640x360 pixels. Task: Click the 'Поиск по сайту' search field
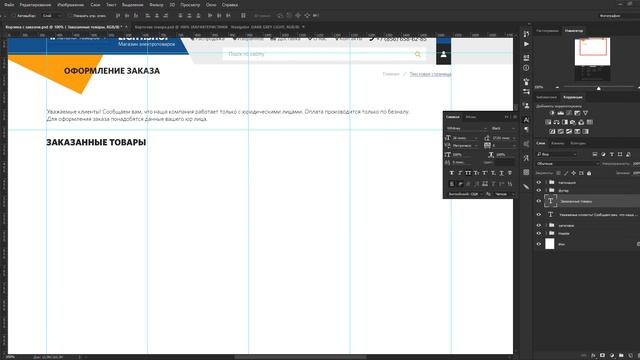point(324,54)
